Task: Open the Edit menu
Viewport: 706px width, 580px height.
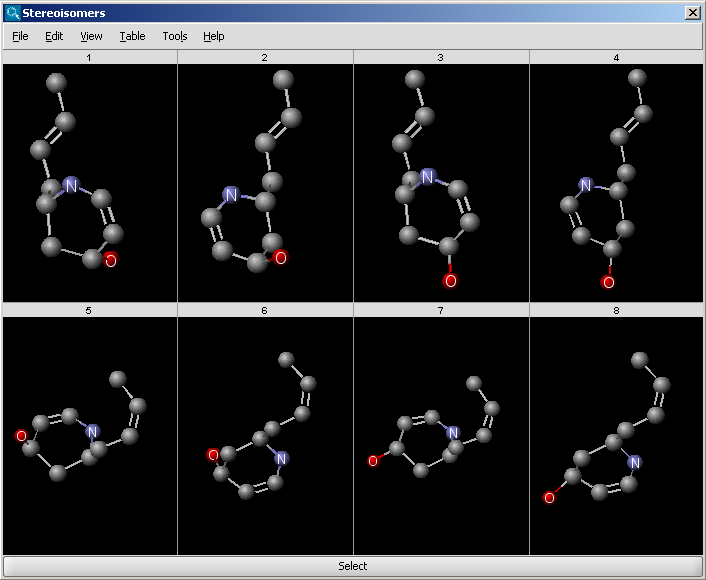Action: (x=54, y=36)
